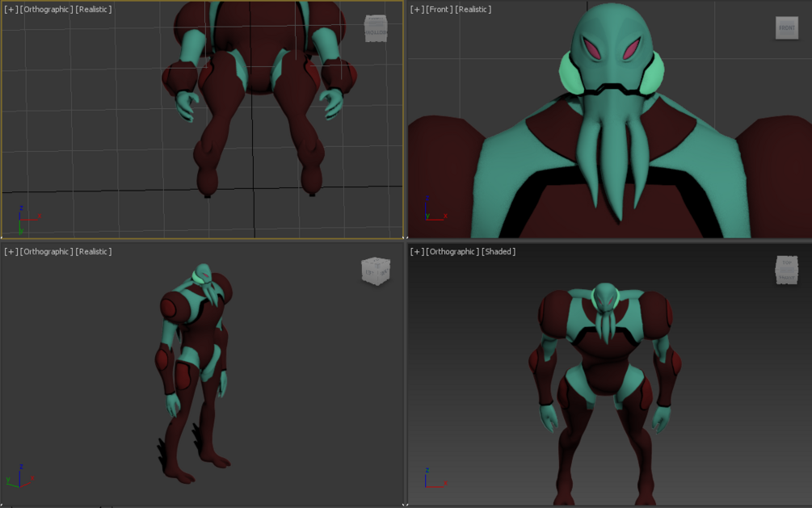Open the [+] menu in the angled full-body viewport
The image size is (812, 508).
click(x=11, y=252)
